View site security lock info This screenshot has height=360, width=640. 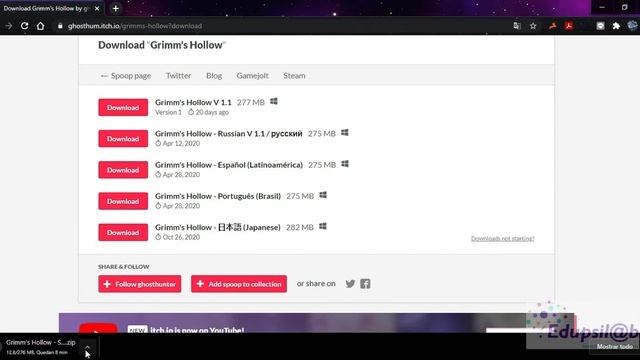tap(60, 26)
